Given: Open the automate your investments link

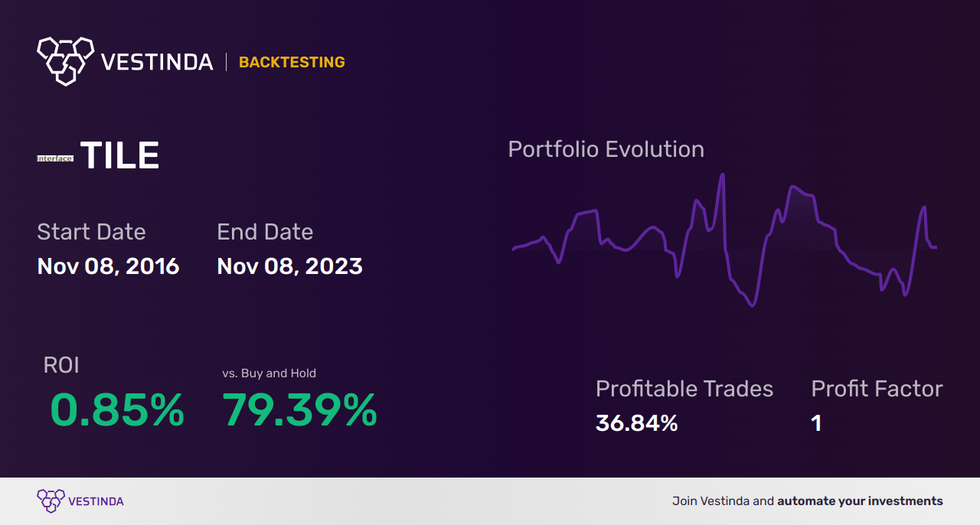Looking at the screenshot, I should [860, 501].
